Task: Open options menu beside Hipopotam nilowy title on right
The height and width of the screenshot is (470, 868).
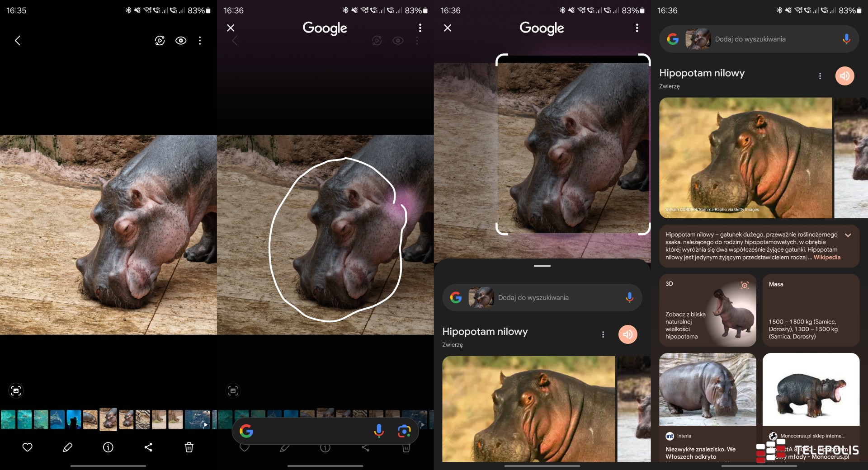Action: pos(820,76)
